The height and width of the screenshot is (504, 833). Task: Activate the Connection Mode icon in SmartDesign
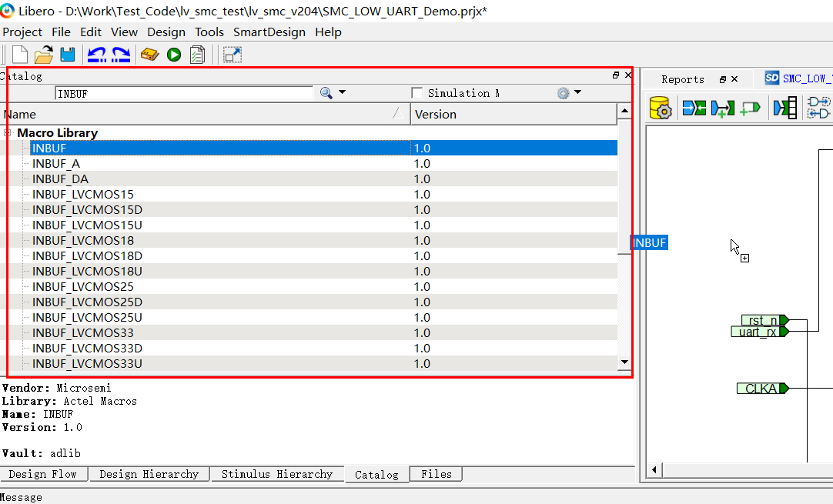(x=722, y=108)
